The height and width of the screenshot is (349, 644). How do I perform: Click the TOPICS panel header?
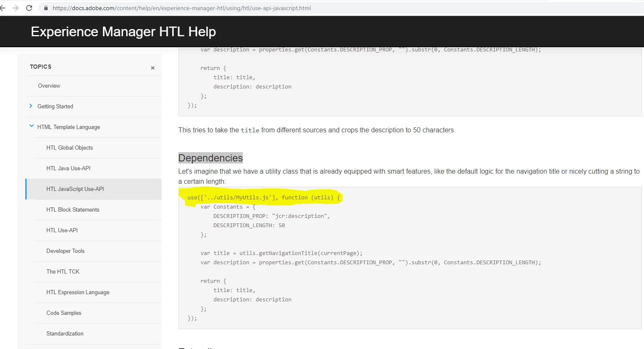point(40,67)
